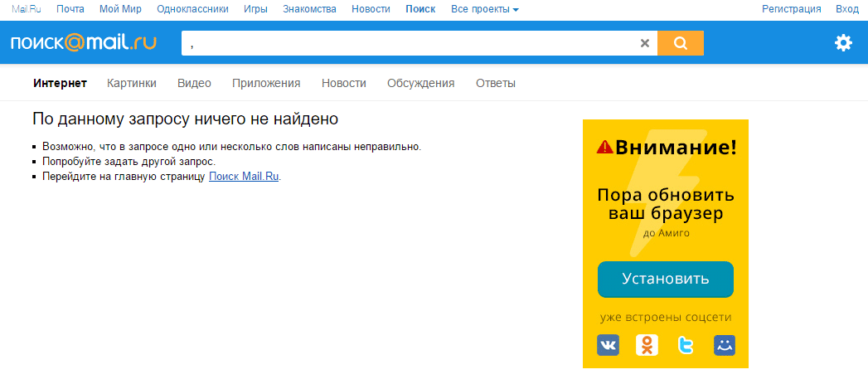Image resolution: width=868 pixels, height=384 pixels.
Task: Select the Интернет search tab
Action: pyautogui.click(x=60, y=83)
